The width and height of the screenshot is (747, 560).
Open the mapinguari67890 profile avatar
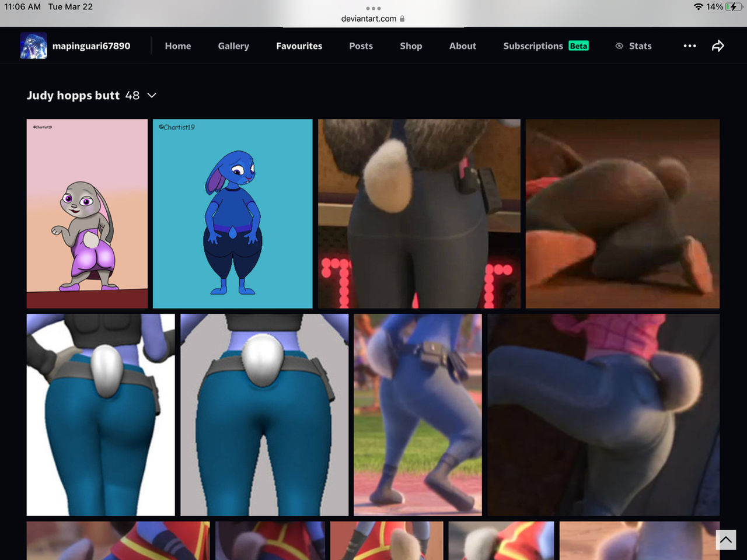33,45
